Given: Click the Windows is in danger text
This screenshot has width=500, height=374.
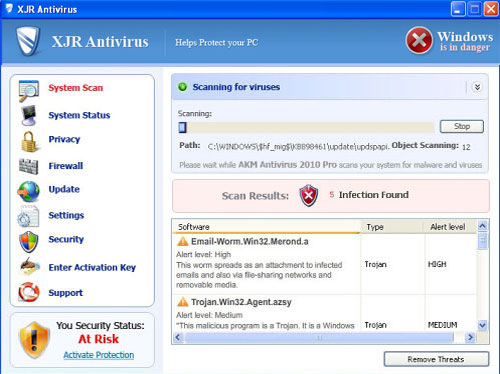Looking at the screenshot, I should (465, 41).
